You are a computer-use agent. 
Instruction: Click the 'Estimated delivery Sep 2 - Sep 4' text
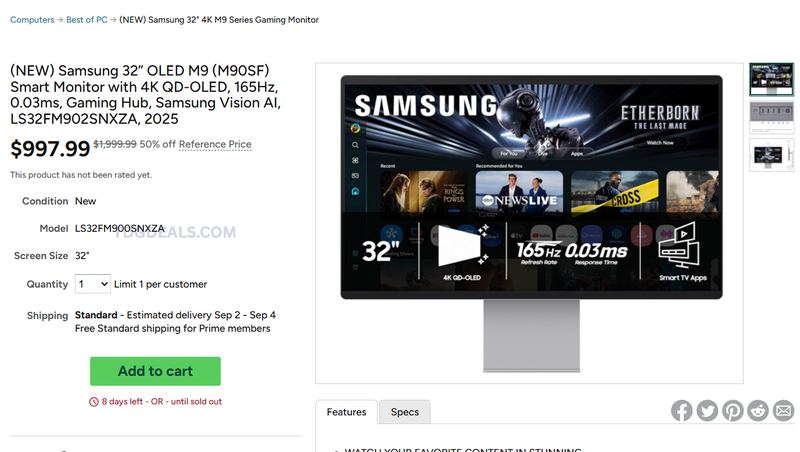(x=201, y=315)
